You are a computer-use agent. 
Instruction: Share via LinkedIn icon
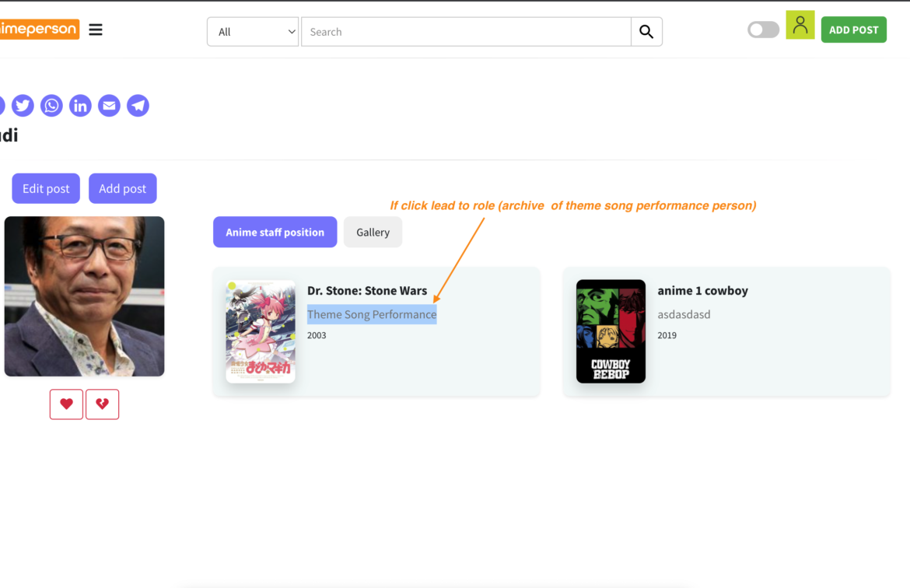(80, 105)
